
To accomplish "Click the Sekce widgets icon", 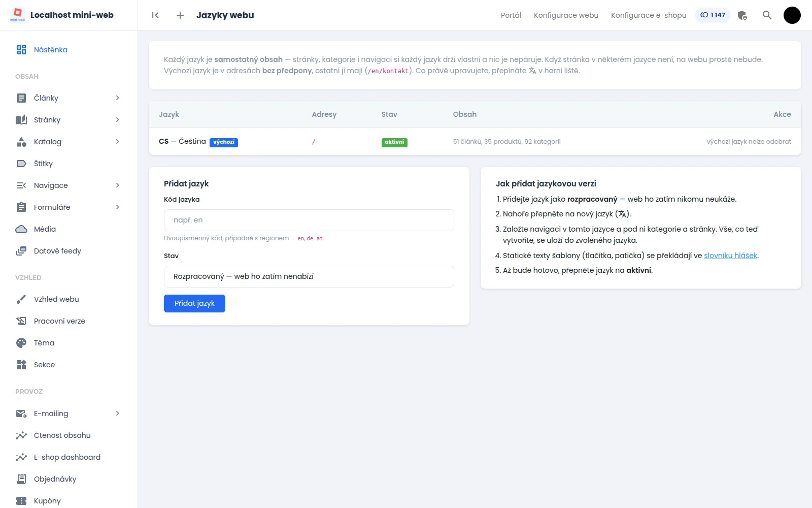I will point(21,365).
